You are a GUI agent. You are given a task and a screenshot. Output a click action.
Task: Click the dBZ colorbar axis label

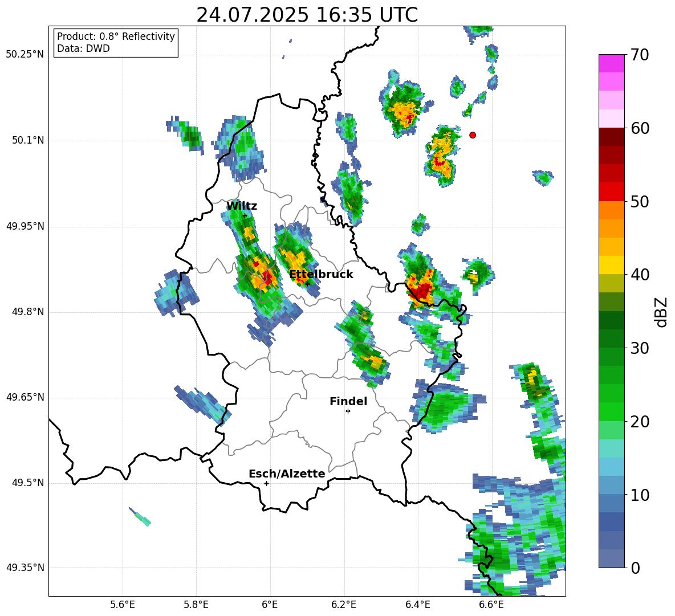(x=662, y=312)
